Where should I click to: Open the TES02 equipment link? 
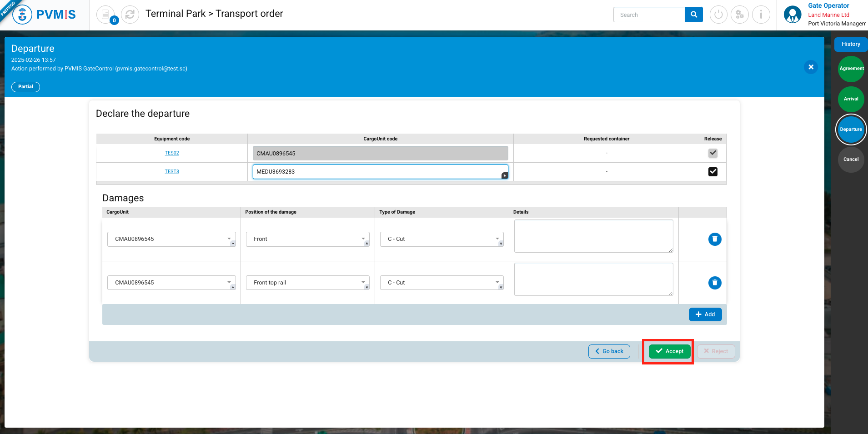pos(172,153)
